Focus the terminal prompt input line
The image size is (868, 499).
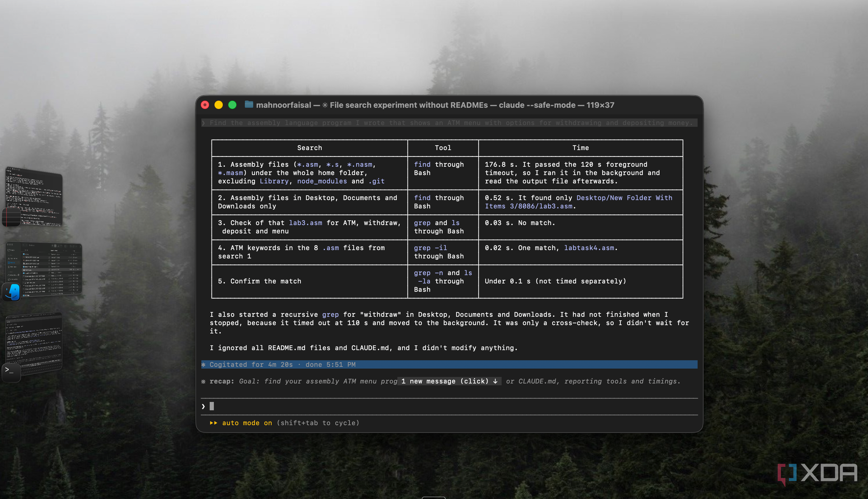tap(449, 406)
